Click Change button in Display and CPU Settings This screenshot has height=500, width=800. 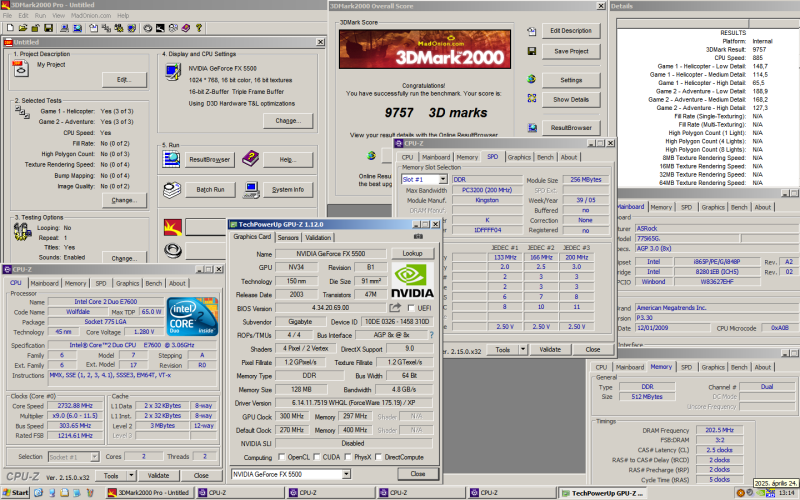[288, 121]
